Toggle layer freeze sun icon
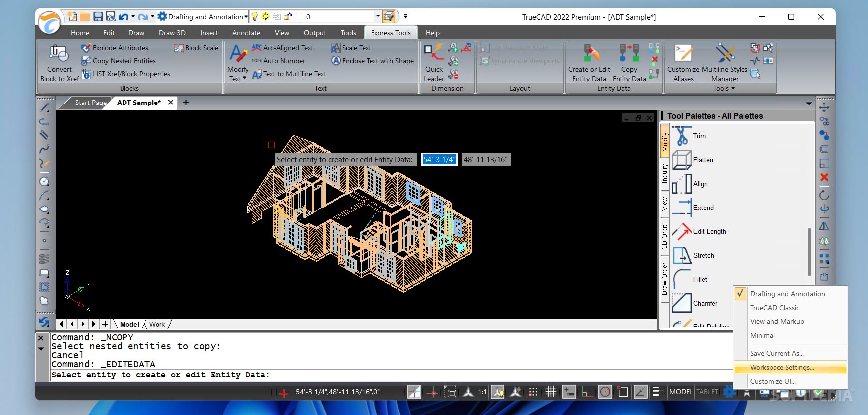Viewport: 868px width, 415px height. pyautogui.click(x=266, y=17)
